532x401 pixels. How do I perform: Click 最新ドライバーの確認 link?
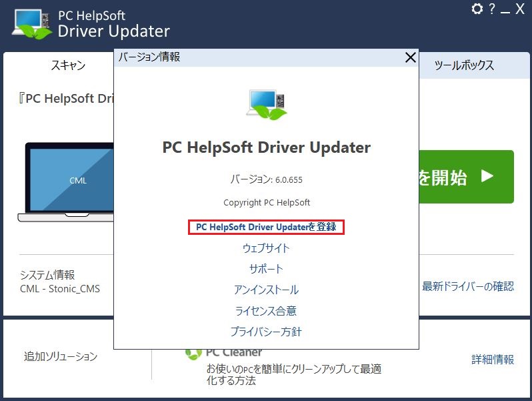[x=468, y=286]
